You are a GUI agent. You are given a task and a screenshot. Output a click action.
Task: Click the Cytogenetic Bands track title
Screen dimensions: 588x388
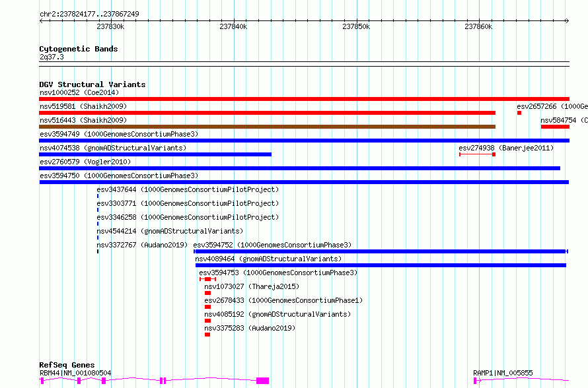(x=79, y=49)
